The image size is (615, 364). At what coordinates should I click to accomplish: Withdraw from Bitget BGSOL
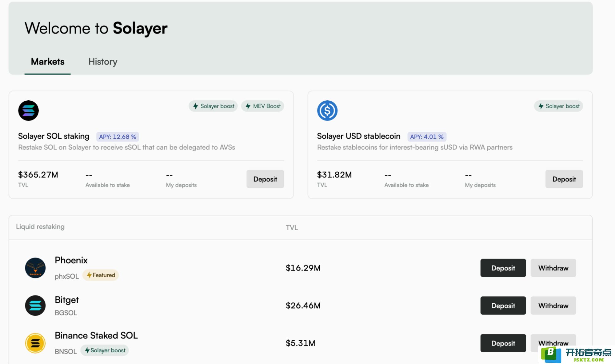click(553, 306)
